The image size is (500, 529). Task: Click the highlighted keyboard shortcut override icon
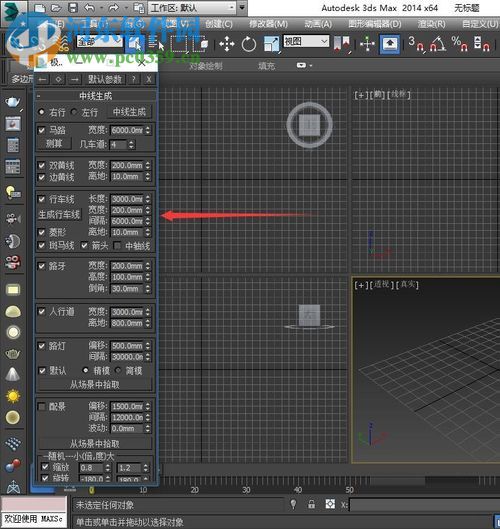pos(390,44)
